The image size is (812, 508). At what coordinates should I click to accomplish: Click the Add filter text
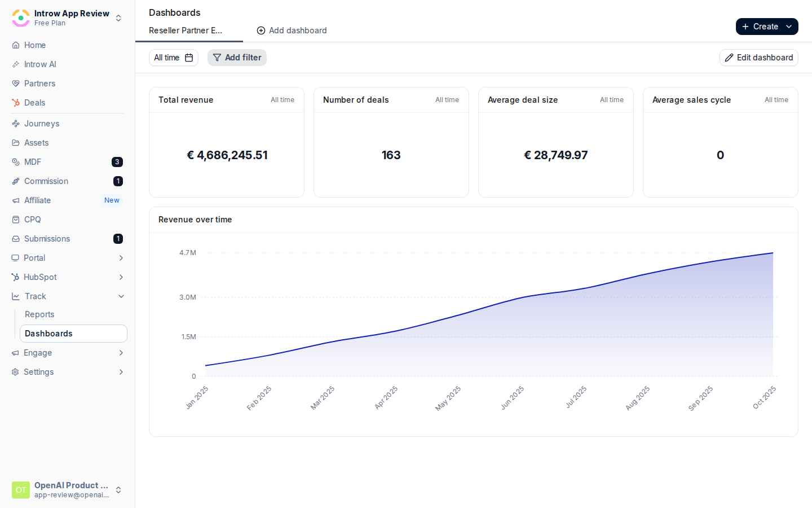(243, 58)
